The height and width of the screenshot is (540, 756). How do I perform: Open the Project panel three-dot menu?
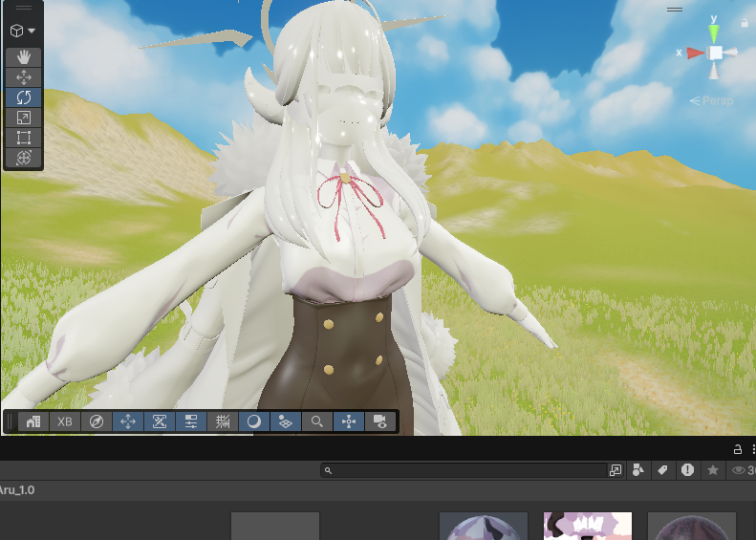tap(753, 449)
